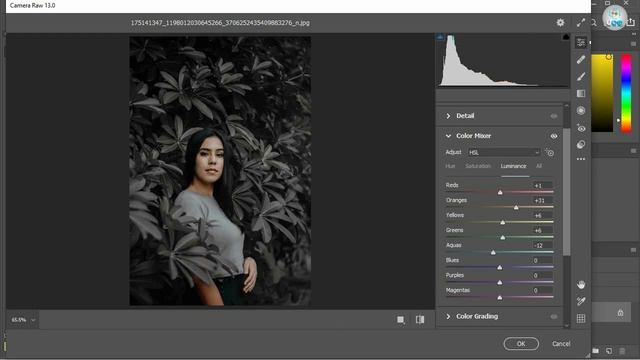Click the Blues value field 0
640x360 pixels.
point(542,260)
